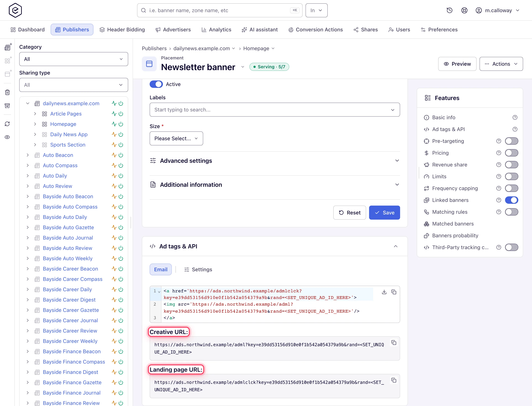Expand the Additional information section

pyautogui.click(x=274, y=185)
